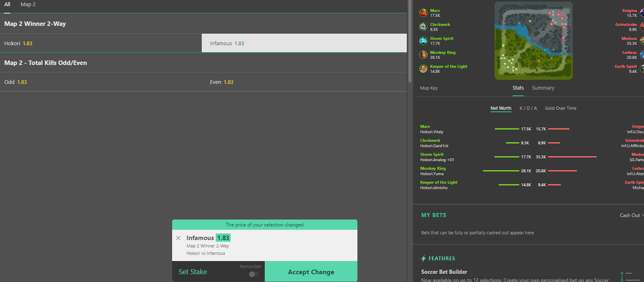644x282 pixels.
Task: Click the Earth Spirit 9.4K label near the minimap
Action: pos(626,69)
